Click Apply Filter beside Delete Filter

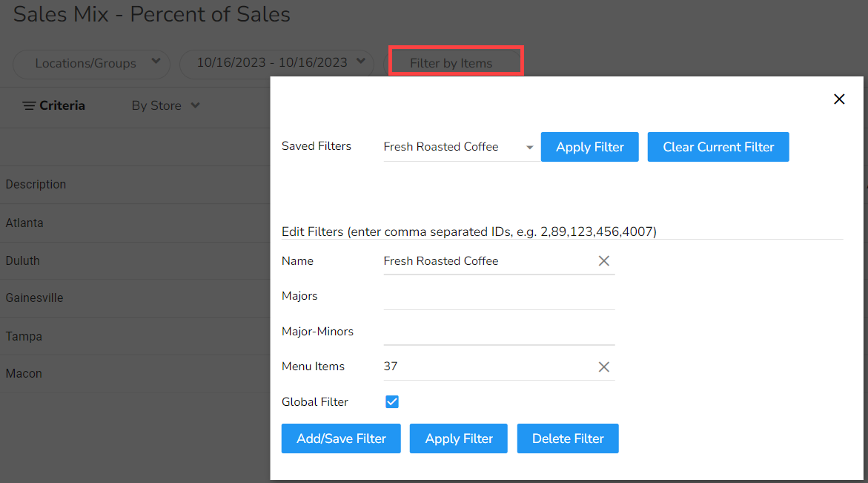pos(458,438)
